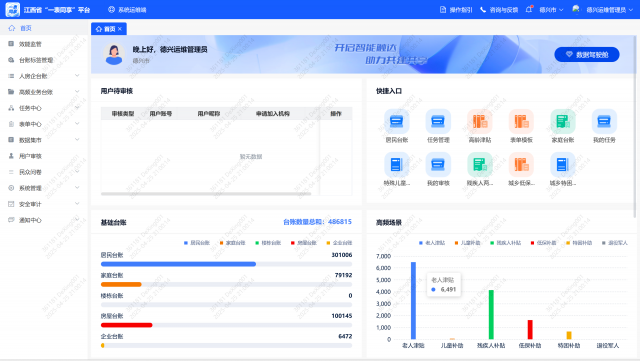This screenshot has height=361, width=640.
Task: Click the 人房企台账 list icon
Action: coord(11,76)
